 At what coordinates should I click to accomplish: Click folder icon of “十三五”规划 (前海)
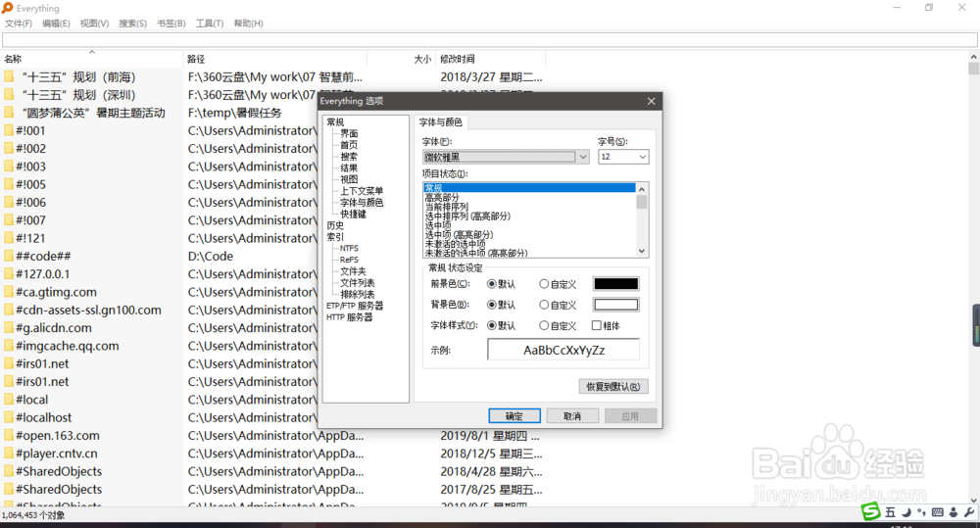point(9,76)
